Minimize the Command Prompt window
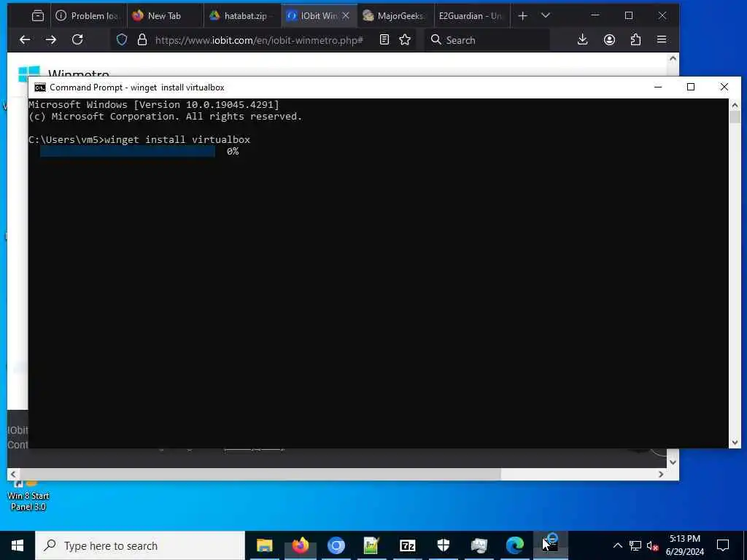The image size is (747, 560). [x=658, y=87]
